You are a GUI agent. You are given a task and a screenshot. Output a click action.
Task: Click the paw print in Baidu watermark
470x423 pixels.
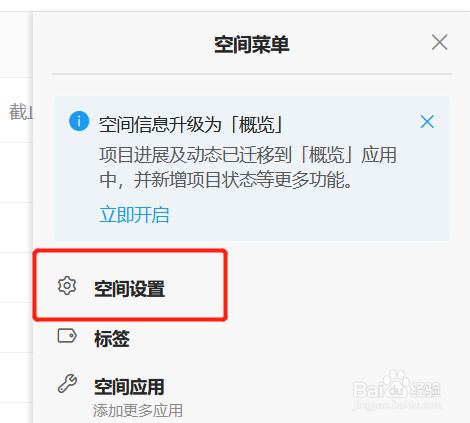(396, 383)
